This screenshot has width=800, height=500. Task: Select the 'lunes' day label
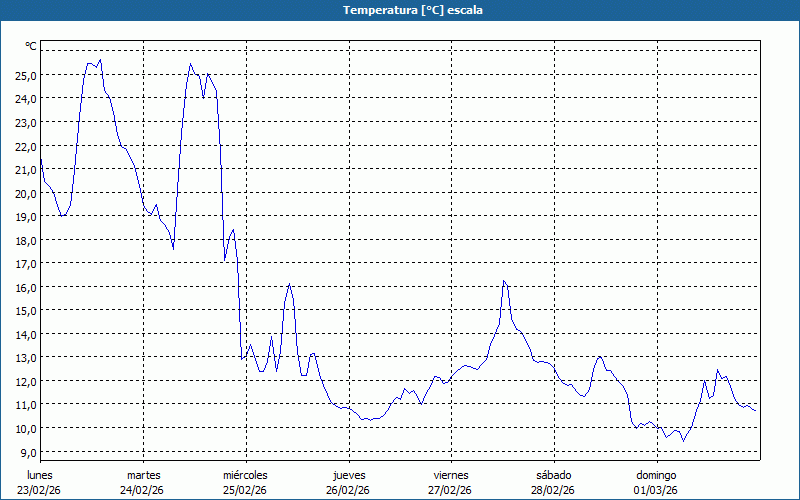[x=40, y=476]
